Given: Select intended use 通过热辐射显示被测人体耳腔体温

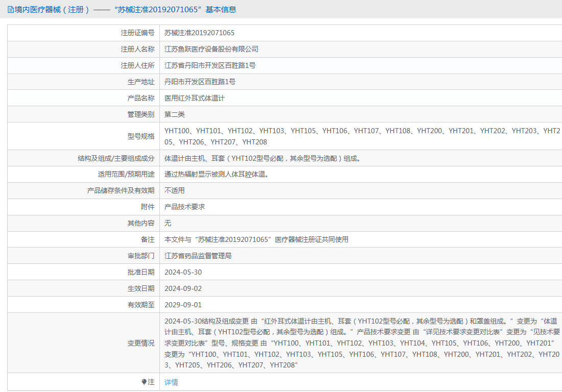Looking at the screenshot, I should coord(216,175).
